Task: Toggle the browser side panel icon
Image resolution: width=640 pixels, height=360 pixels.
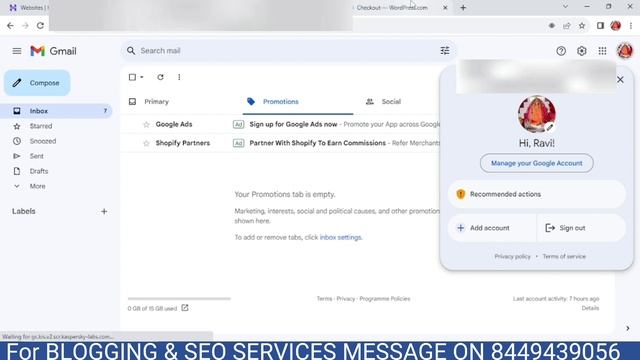Action: 600,26
